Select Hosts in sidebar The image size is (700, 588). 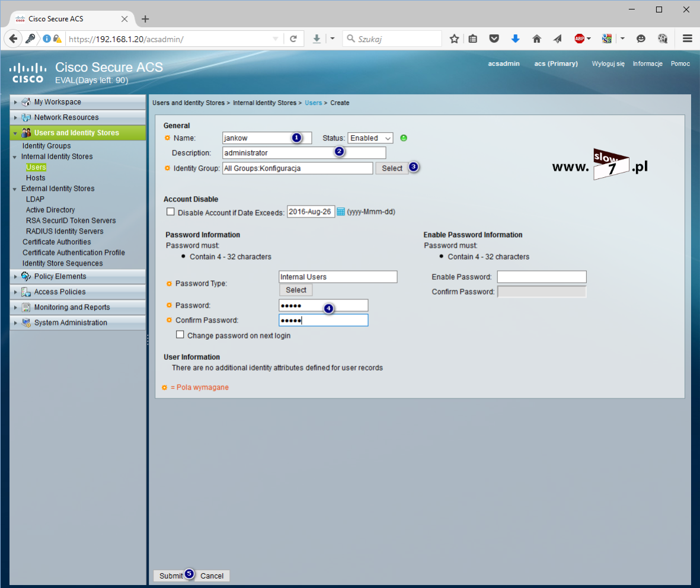pos(36,178)
